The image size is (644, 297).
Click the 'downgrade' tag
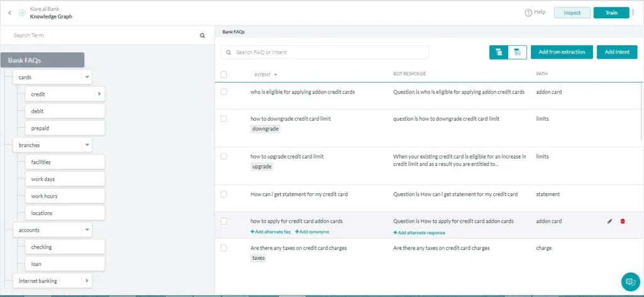265,128
